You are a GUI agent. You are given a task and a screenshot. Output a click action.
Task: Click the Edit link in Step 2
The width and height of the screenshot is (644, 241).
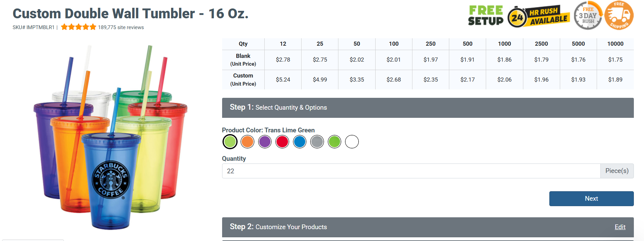(x=620, y=227)
